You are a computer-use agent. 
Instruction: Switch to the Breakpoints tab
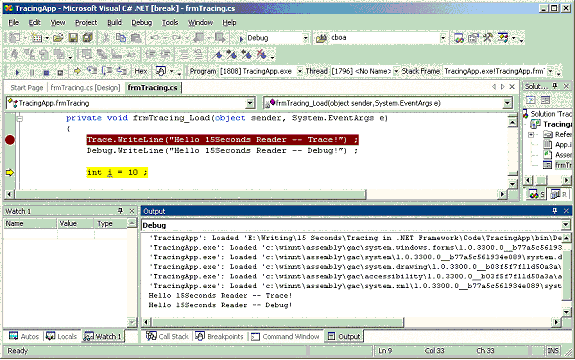click(x=219, y=336)
